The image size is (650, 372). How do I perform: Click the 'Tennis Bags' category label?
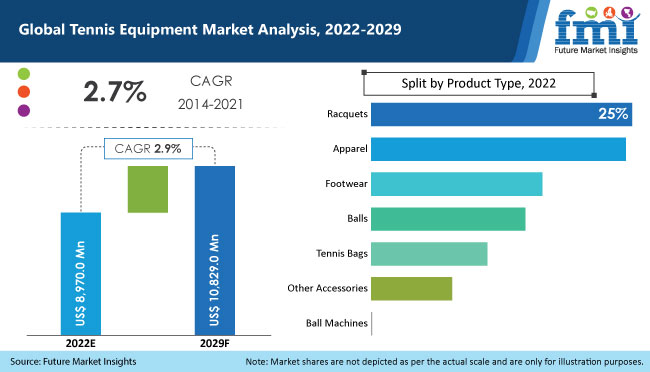point(342,253)
